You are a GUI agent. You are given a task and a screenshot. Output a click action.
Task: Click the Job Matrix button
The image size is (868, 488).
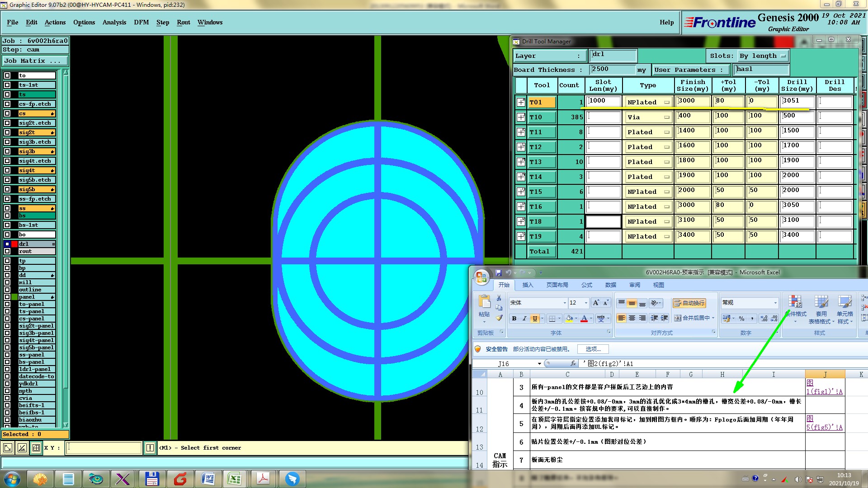pyautogui.click(x=35, y=61)
